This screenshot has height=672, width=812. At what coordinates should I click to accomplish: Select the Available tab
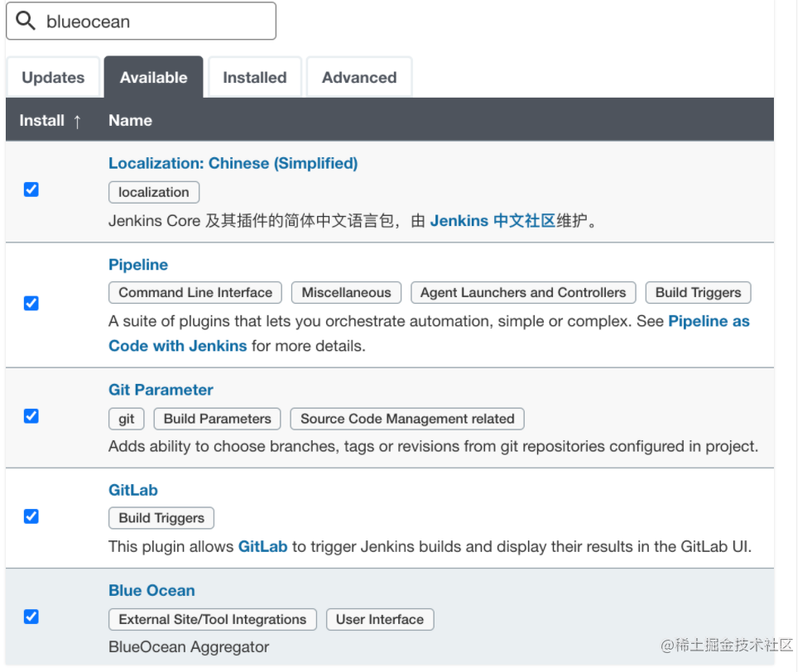pyautogui.click(x=153, y=78)
